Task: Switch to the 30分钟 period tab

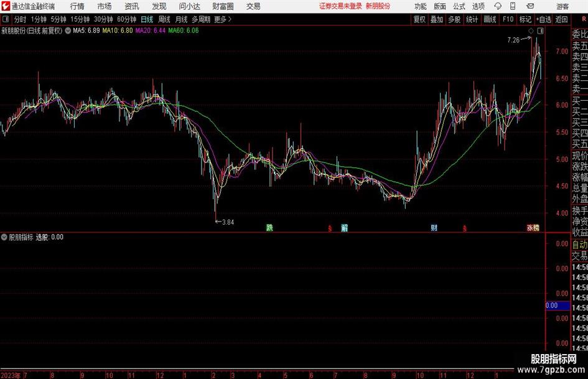Action: point(103,19)
